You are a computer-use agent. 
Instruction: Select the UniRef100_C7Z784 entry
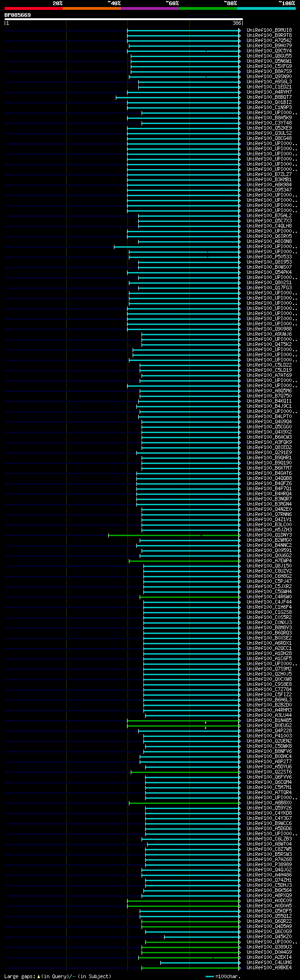click(x=269, y=690)
